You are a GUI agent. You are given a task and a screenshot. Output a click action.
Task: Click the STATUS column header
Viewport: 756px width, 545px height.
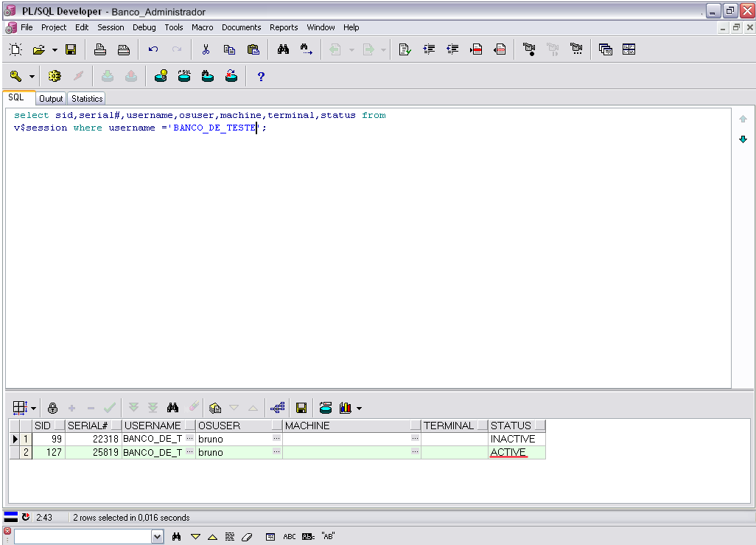tap(511, 426)
